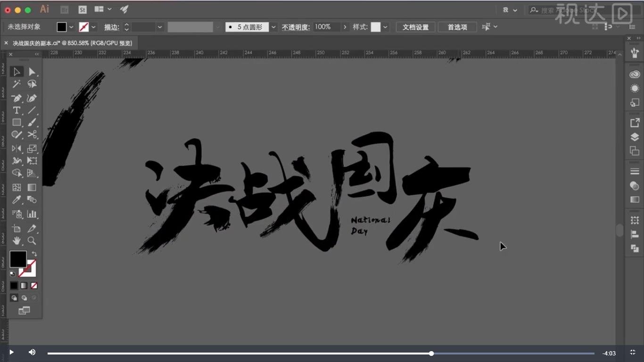This screenshot has height=362, width=644.
Task: Select the Curvature tool
Action: (32, 98)
